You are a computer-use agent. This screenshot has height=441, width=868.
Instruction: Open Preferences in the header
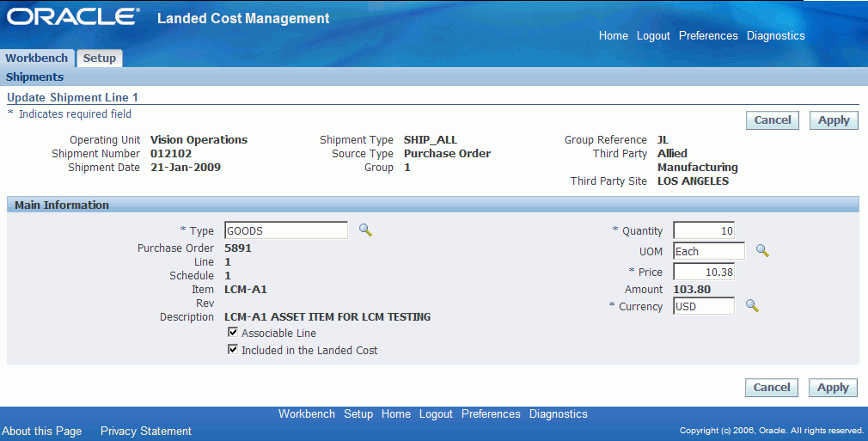(708, 35)
